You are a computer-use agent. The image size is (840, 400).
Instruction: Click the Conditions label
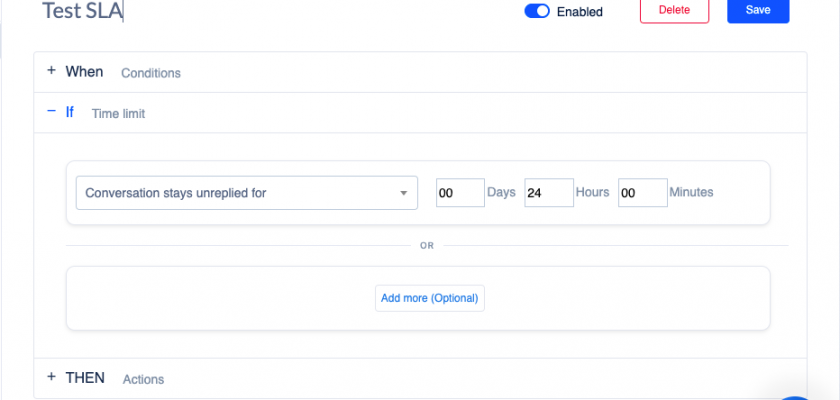(x=150, y=73)
